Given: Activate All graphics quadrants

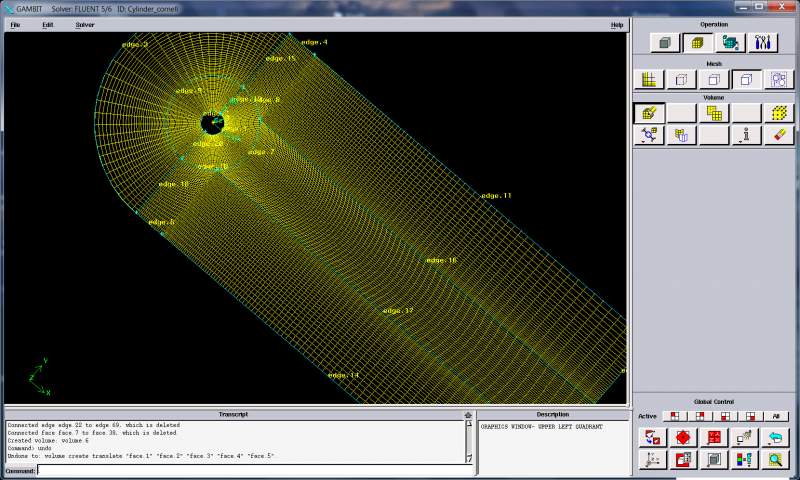Looking at the screenshot, I should coord(775,416).
